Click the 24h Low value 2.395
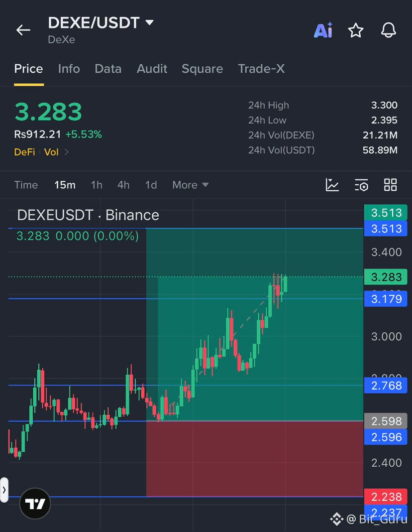412x532 pixels. click(x=384, y=120)
